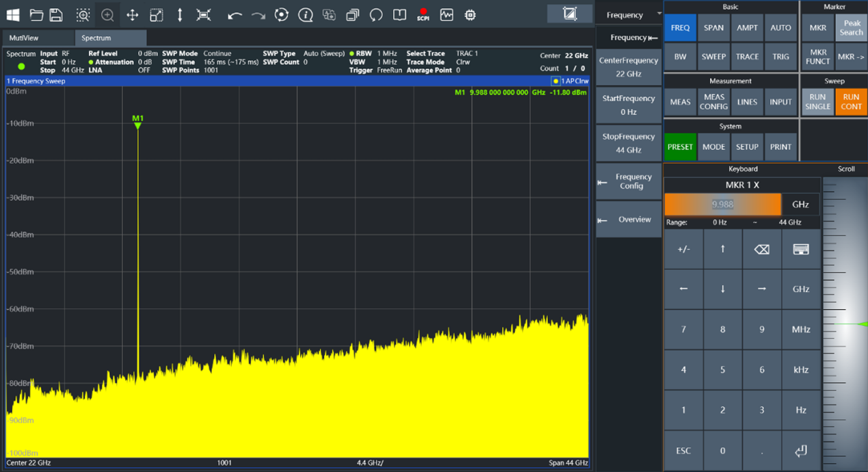Click the chip processor icon
Viewport: 868px width, 472px height.
click(470, 15)
